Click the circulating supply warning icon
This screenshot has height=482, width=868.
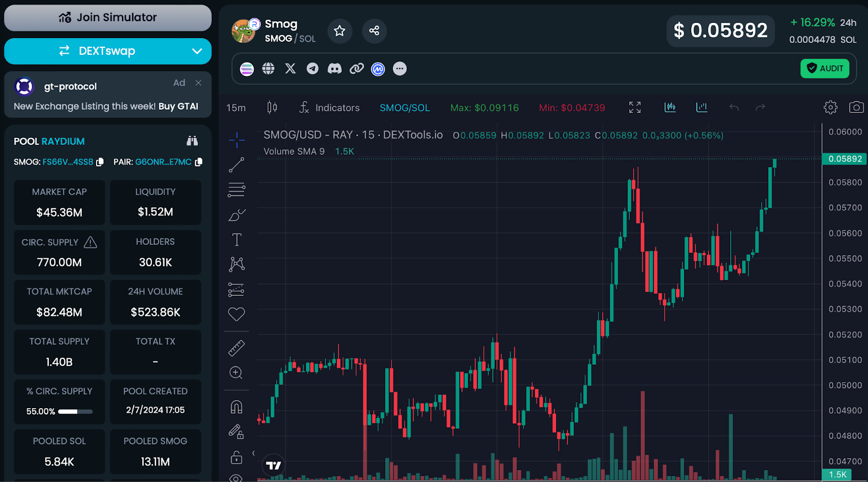click(91, 242)
